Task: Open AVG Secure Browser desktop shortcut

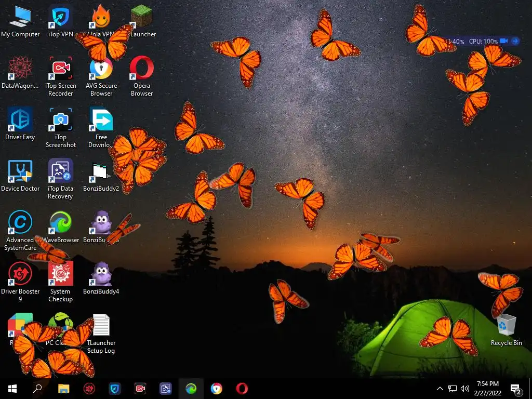Action: 101,76
